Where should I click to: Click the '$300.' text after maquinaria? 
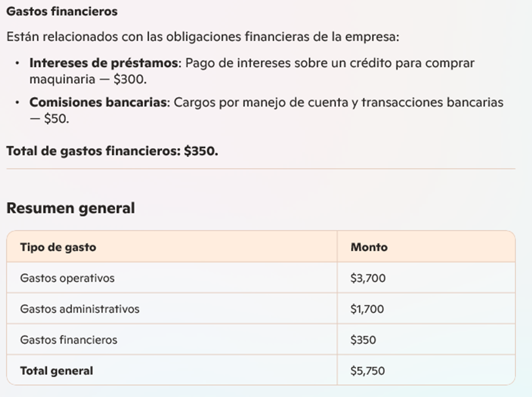130,79
